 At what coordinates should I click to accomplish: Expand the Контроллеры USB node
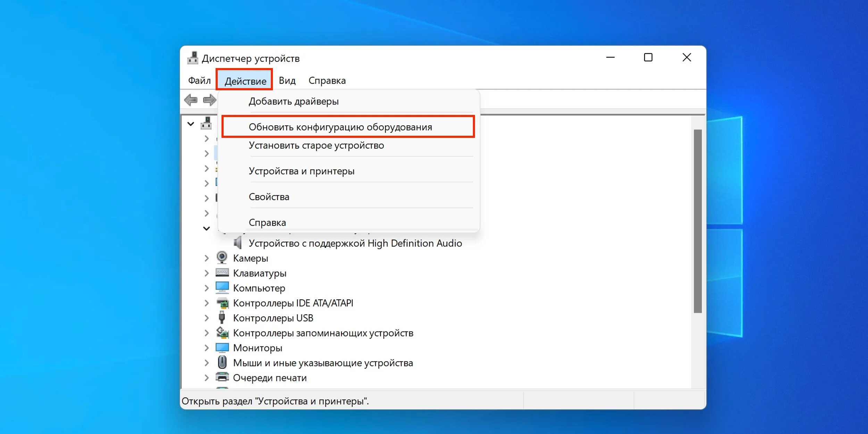pos(207,318)
